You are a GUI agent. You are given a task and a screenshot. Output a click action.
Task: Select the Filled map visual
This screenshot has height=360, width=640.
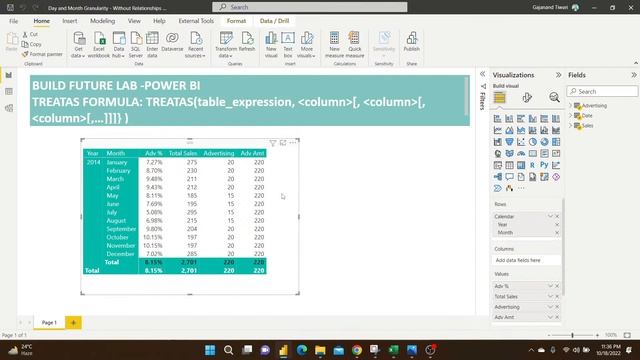click(509, 153)
